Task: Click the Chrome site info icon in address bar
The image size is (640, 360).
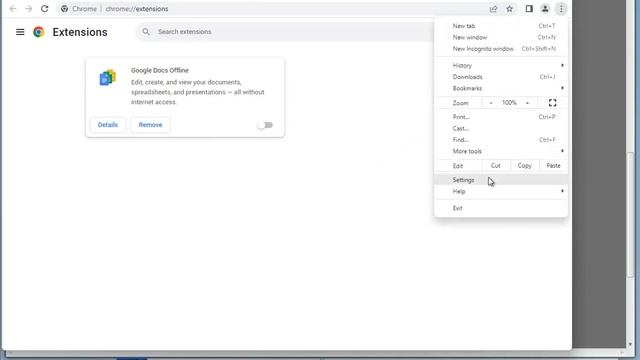Action: click(64, 9)
